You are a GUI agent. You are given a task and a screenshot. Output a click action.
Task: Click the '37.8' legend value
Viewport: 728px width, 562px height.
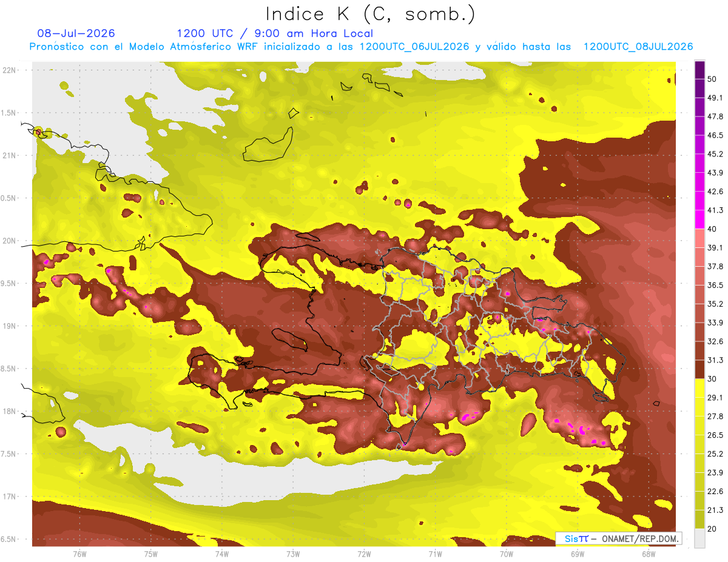point(715,266)
